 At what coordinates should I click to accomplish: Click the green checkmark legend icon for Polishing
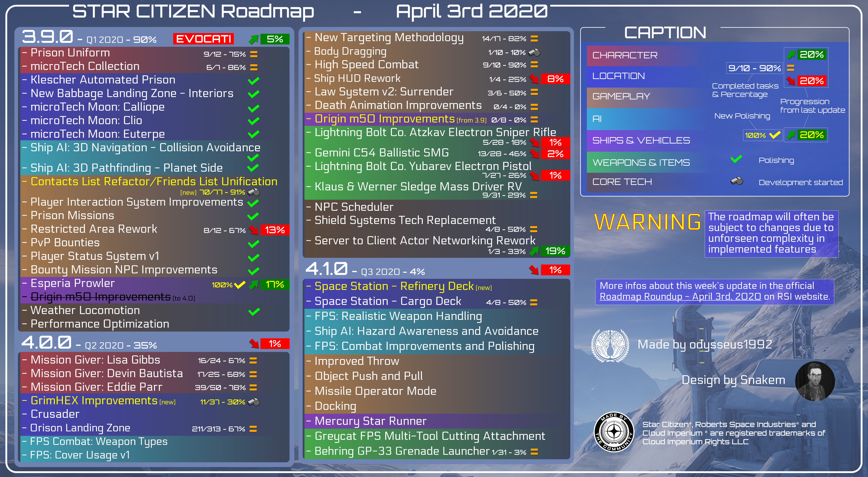[737, 159]
